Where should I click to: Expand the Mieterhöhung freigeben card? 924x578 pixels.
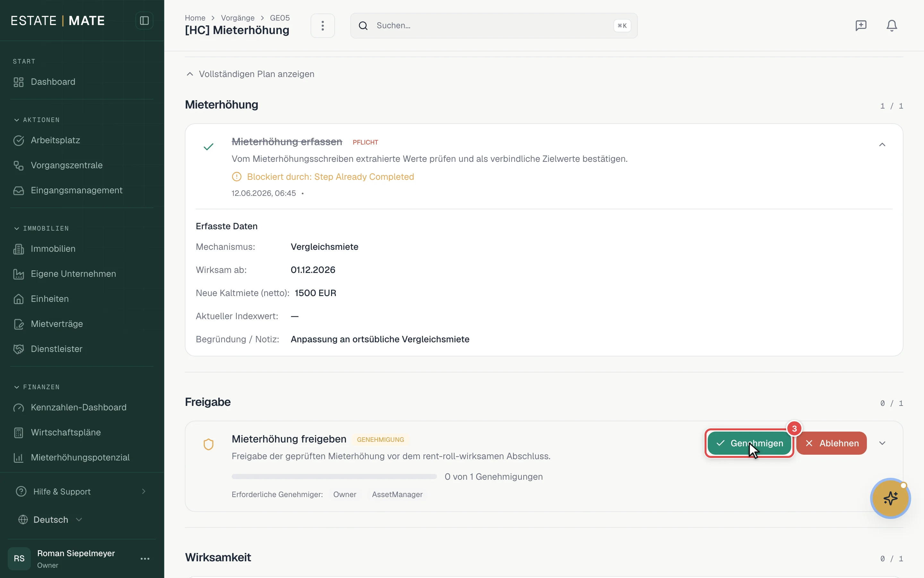[x=882, y=443]
